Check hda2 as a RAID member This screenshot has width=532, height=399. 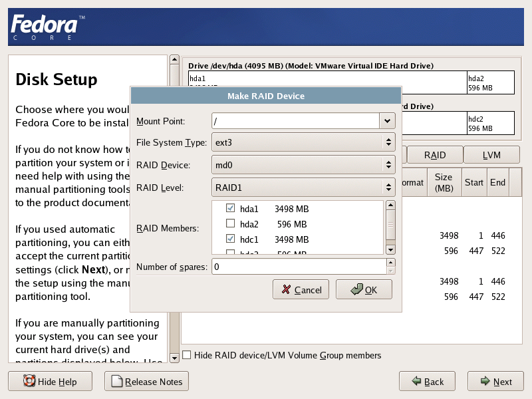pyautogui.click(x=230, y=223)
